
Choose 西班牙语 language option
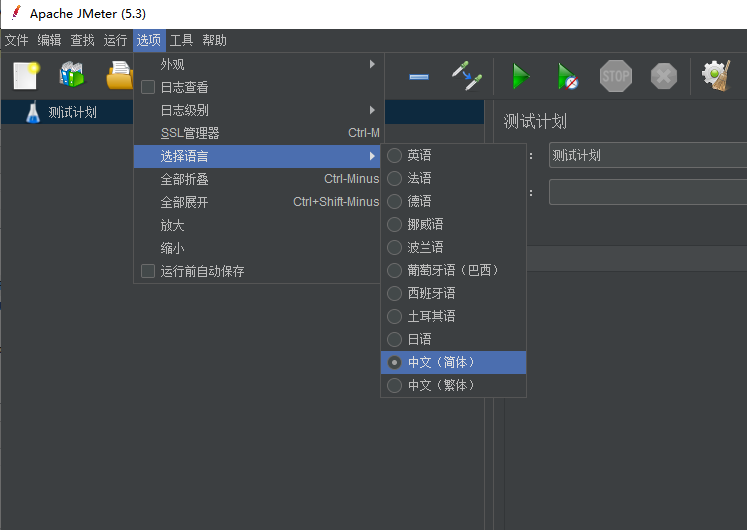tap(454, 293)
